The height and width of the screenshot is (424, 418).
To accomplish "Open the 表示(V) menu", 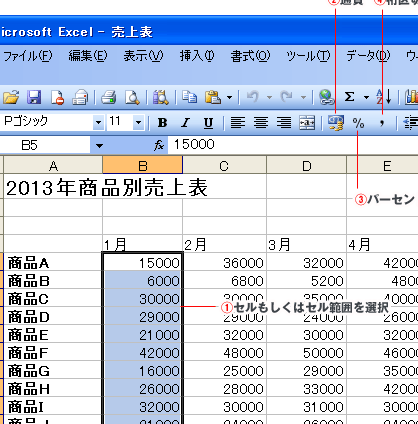I will (x=143, y=56).
